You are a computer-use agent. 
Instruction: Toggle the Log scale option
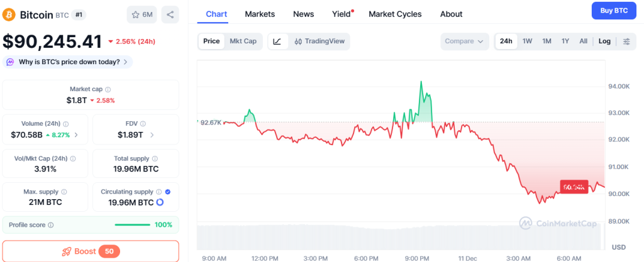[x=604, y=41]
